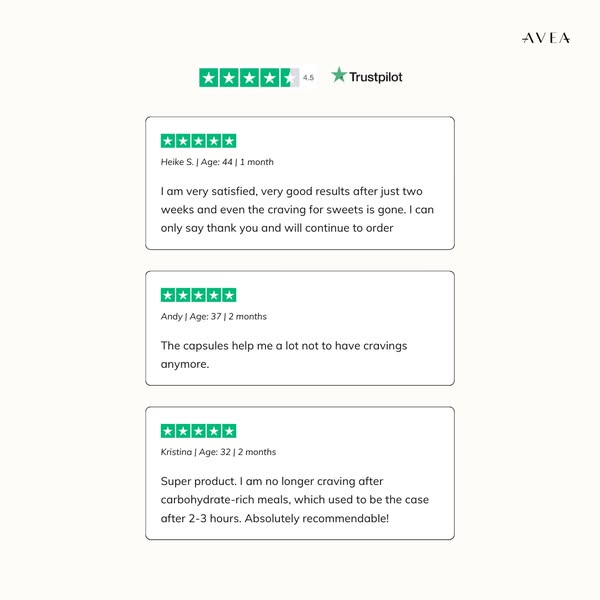Click the 4.5 rating score number
Viewport: 600px width, 600px height.
tap(308, 77)
